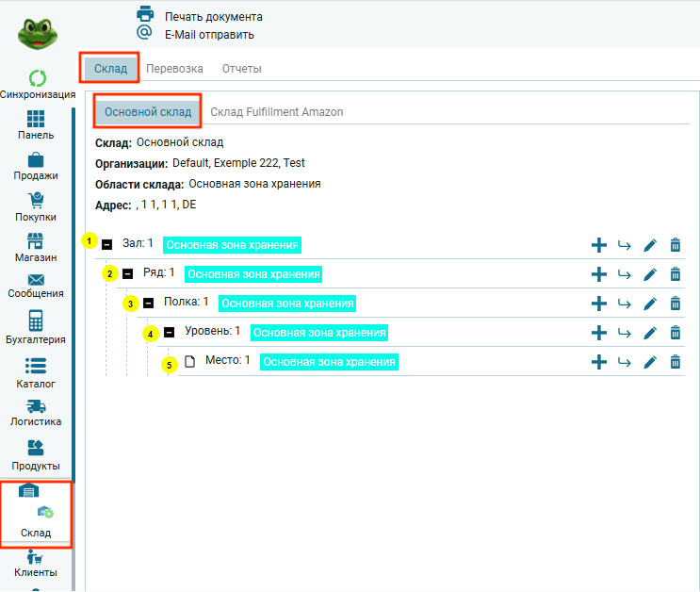Select the Место: 1 tree item

[227, 360]
